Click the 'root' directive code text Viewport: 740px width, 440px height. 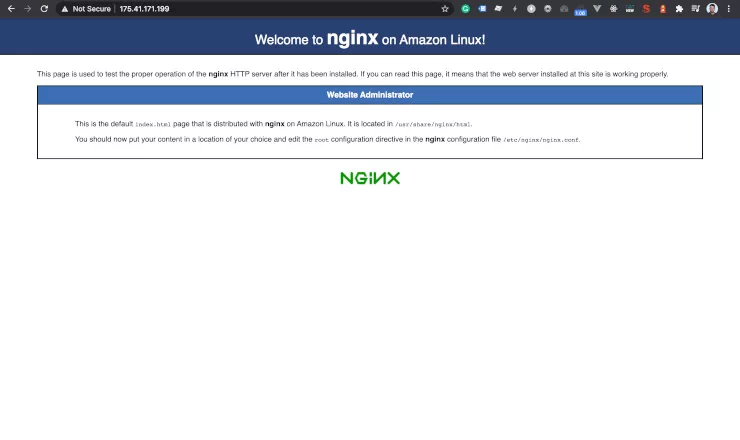pyautogui.click(x=321, y=140)
